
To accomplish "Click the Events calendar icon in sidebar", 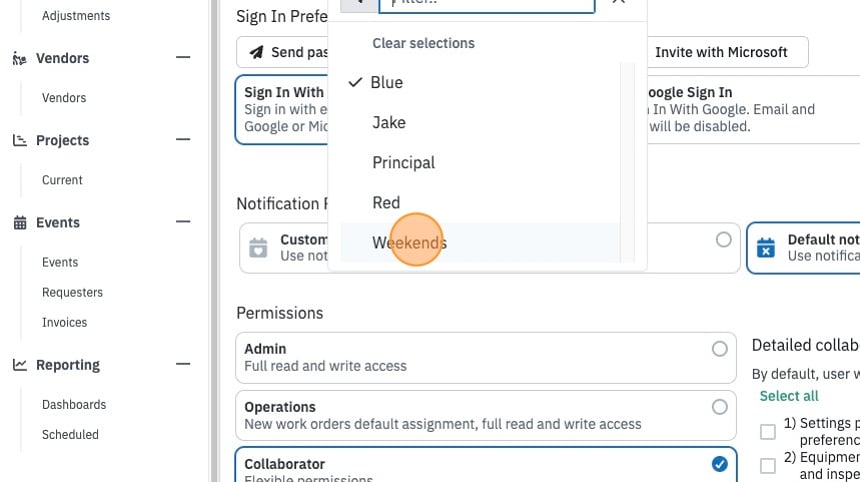I will pyautogui.click(x=20, y=223).
